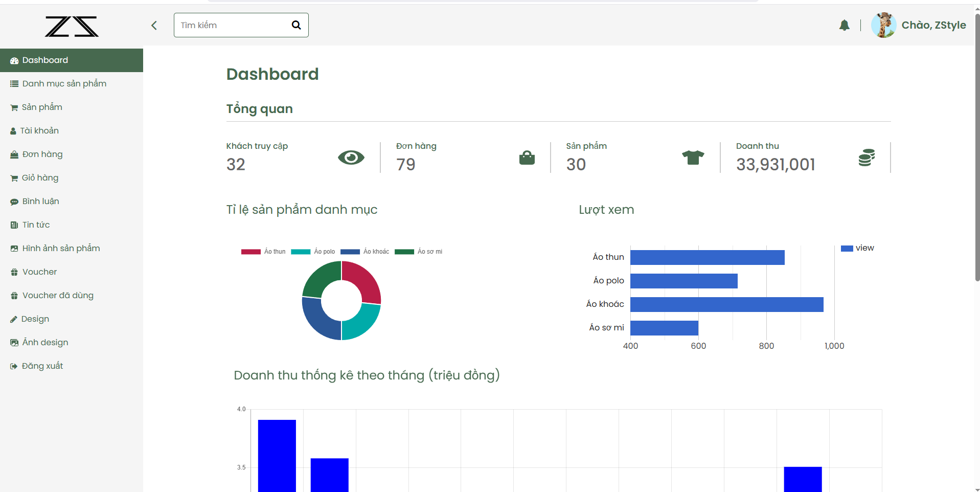Viewport: 980px width, 492px height.
Task: Click the t-shirt icon for Sản phẩm
Action: click(x=693, y=158)
